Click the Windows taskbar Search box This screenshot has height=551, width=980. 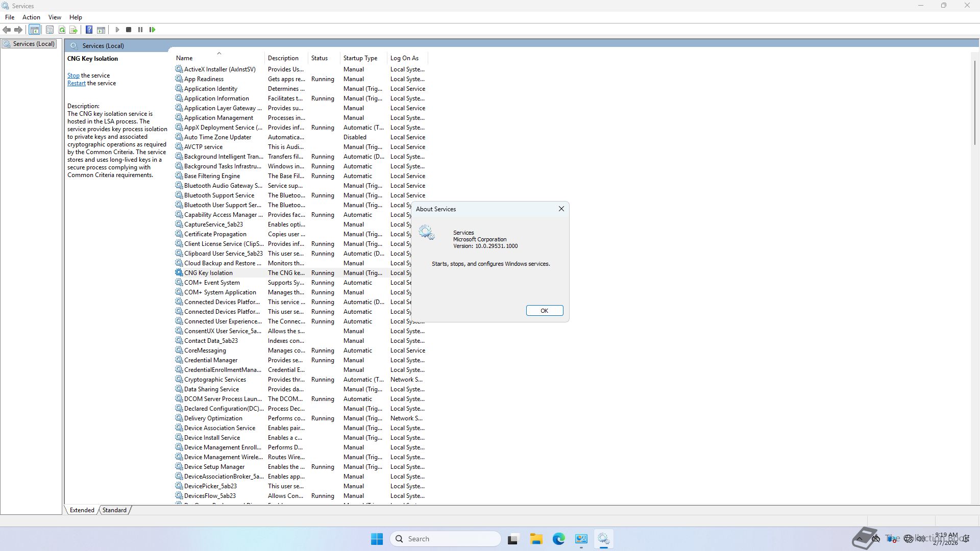[445, 539]
